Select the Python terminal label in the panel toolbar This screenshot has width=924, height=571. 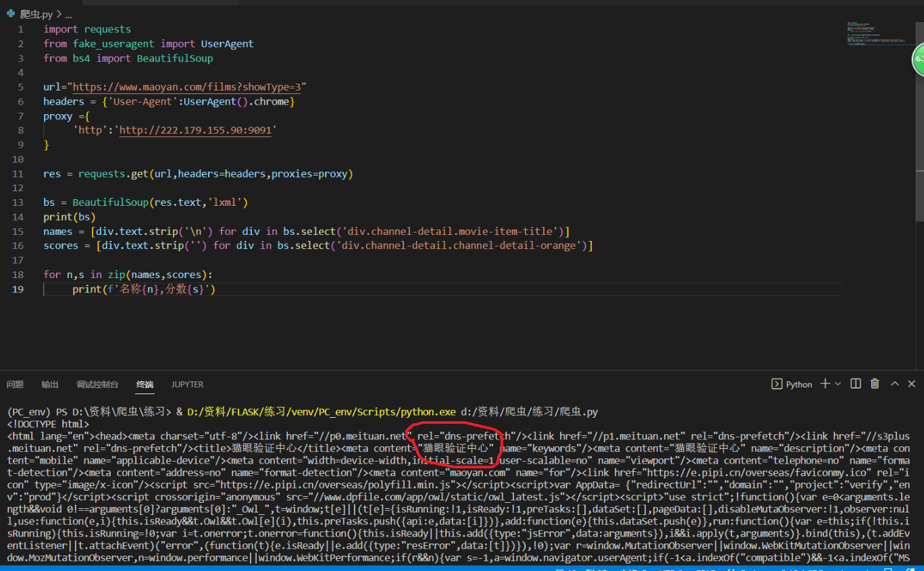click(x=799, y=384)
